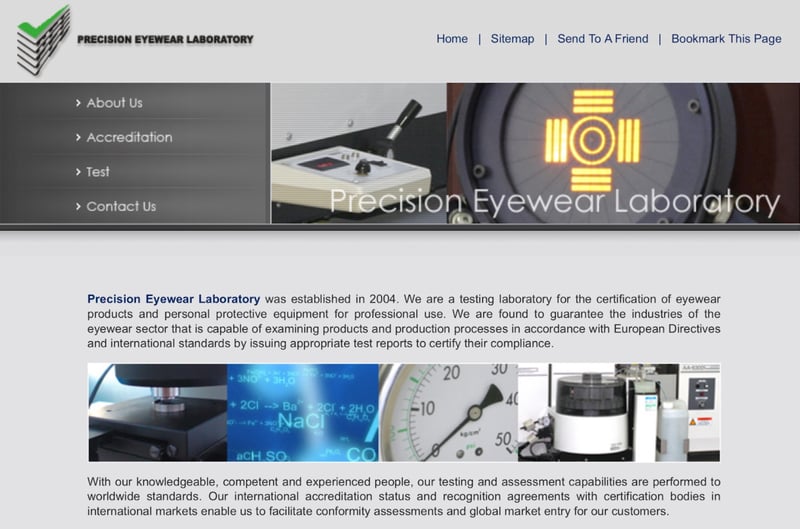This screenshot has width=800, height=529.
Task: Select Accreditation in the side menu
Action: click(129, 137)
